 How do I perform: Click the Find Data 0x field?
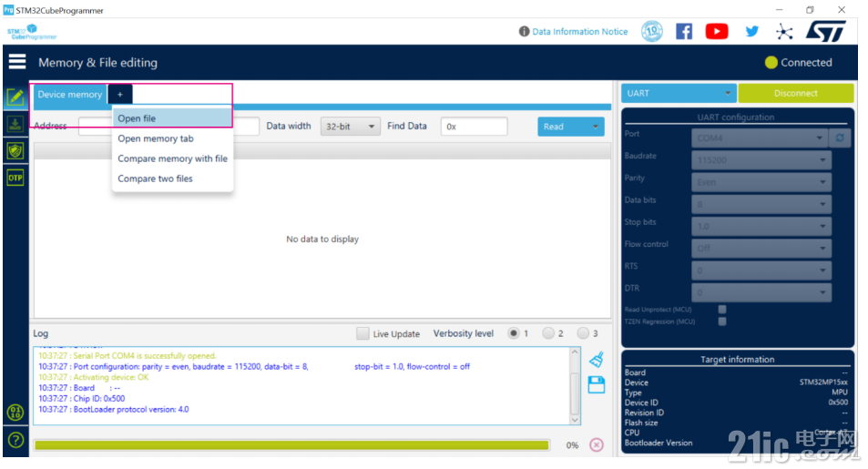click(x=474, y=127)
